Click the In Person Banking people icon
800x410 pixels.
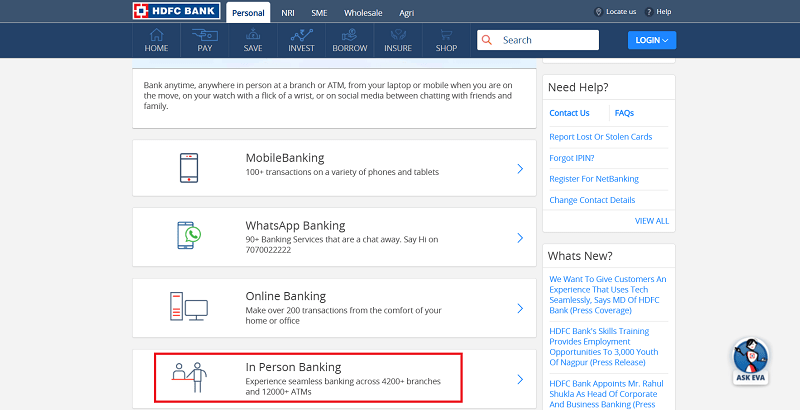189,377
